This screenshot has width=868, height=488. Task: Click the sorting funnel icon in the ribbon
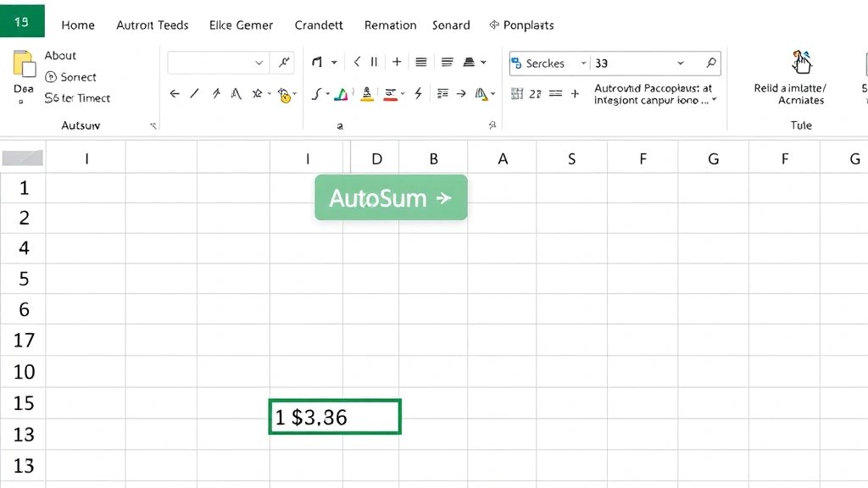480,94
